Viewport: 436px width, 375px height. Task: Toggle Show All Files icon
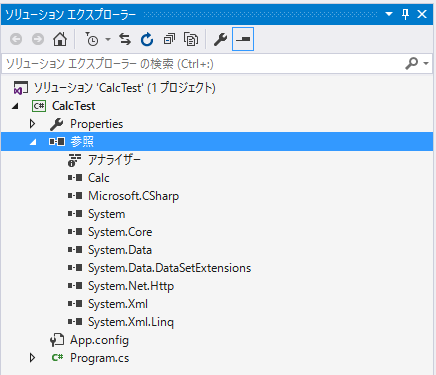(191, 39)
